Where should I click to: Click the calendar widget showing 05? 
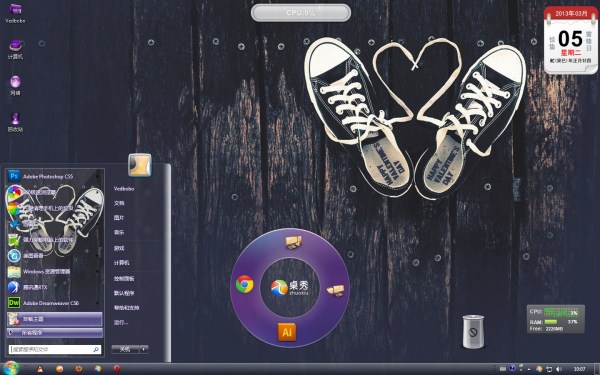(x=571, y=39)
